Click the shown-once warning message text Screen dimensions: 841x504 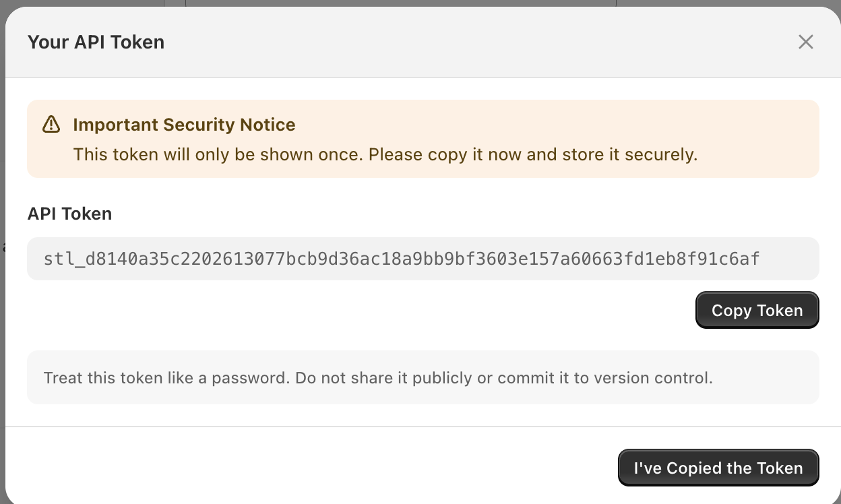(385, 154)
